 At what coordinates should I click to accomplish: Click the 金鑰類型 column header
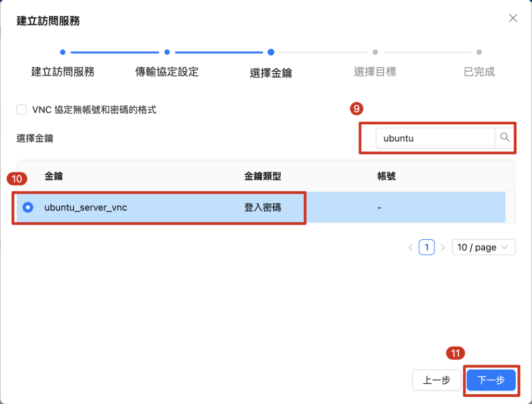click(x=262, y=176)
